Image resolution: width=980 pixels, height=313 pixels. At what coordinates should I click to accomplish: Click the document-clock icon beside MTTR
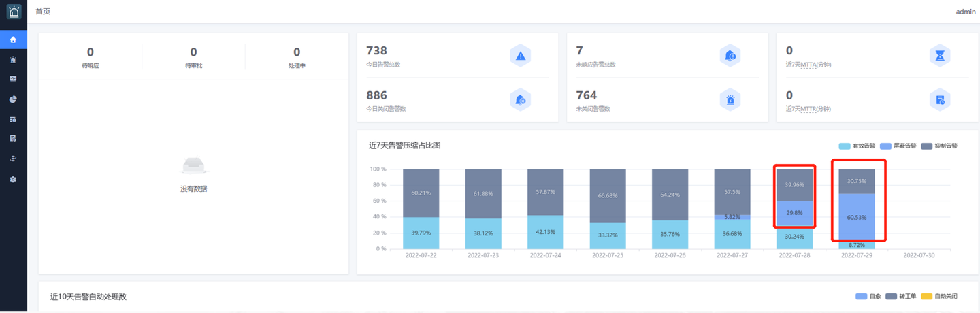(x=940, y=100)
